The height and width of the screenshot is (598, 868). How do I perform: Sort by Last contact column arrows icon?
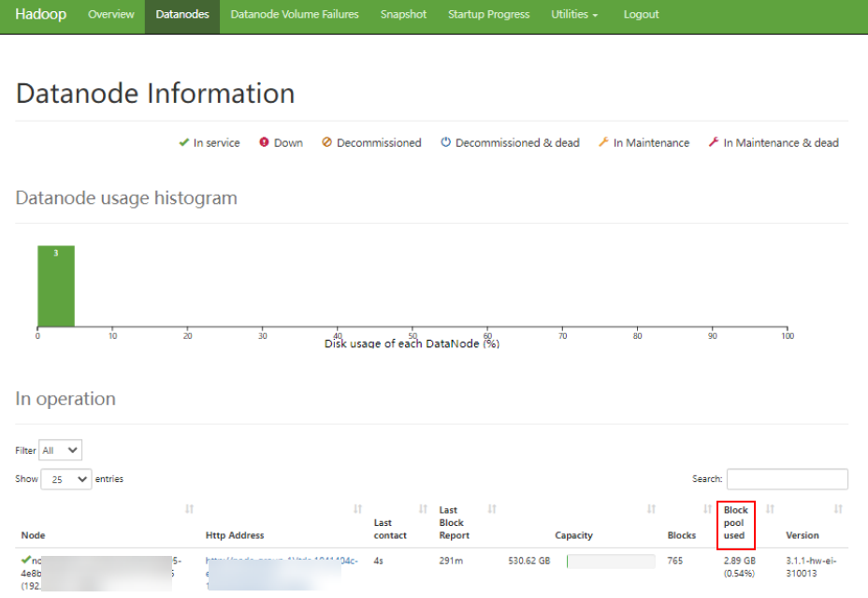coord(423,509)
